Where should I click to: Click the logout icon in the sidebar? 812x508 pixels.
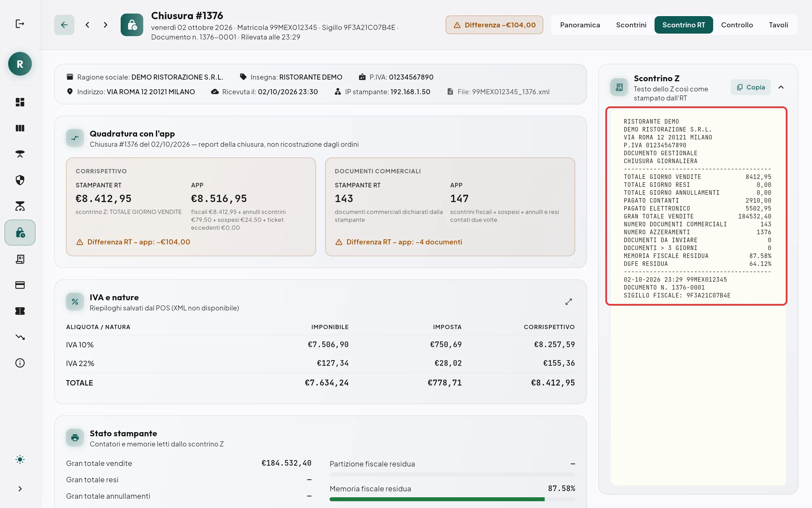pyautogui.click(x=20, y=24)
